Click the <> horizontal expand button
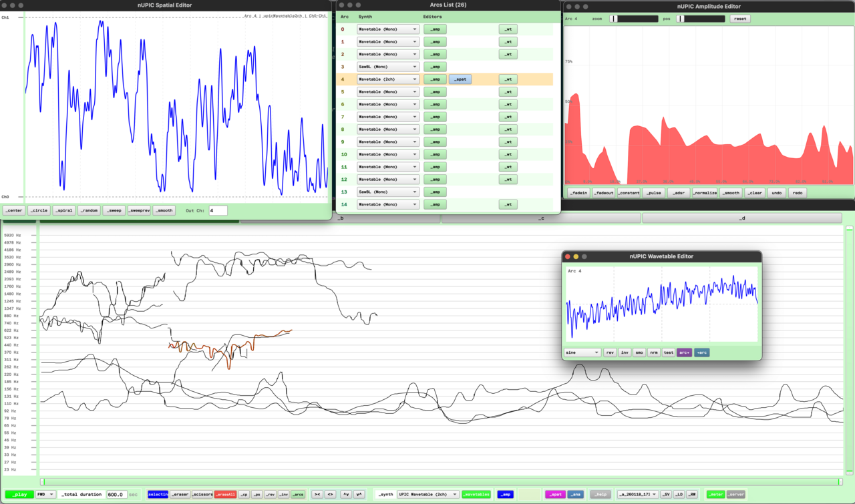Viewport: 855px width, 504px height. coord(330,495)
